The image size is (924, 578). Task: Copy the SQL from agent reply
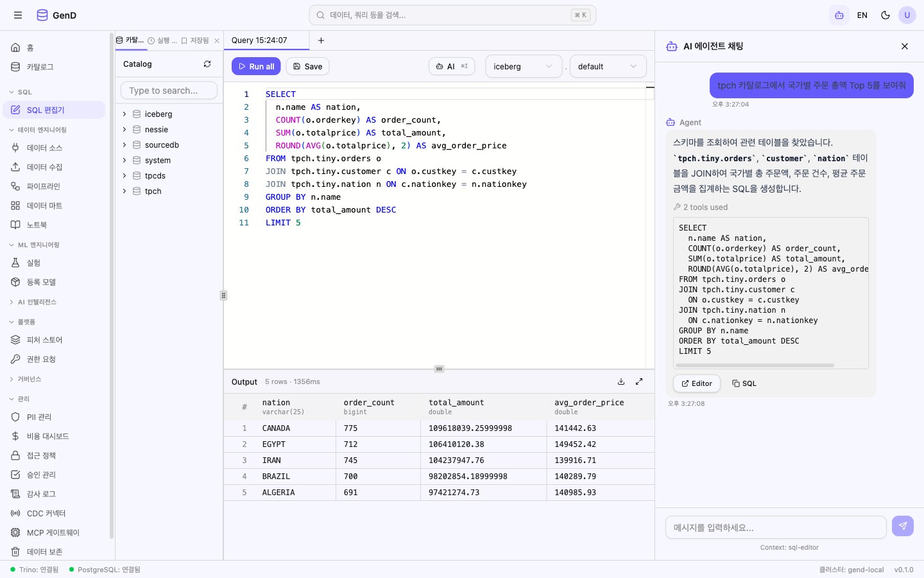(x=744, y=383)
